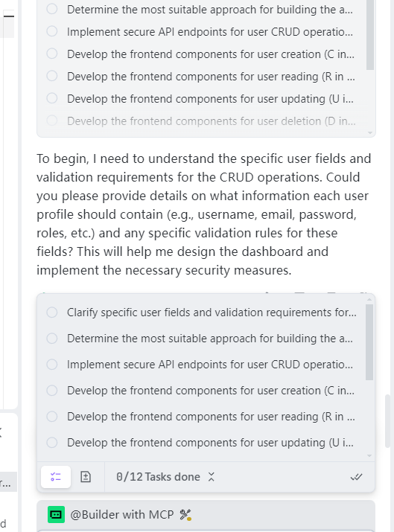Image resolution: width=394 pixels, height=532 pixels.
Task: Click the lower task list scroll-up arrow
Action: (x=369, y=300)
